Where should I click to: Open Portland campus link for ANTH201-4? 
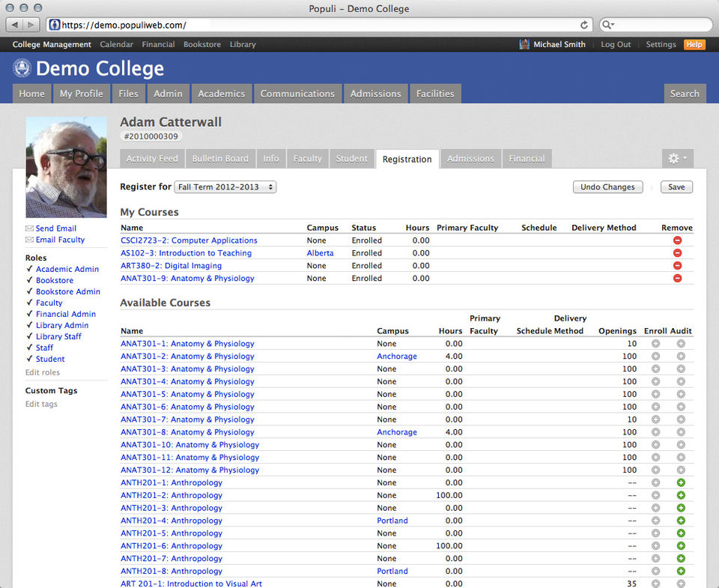(x=392, y=521)
